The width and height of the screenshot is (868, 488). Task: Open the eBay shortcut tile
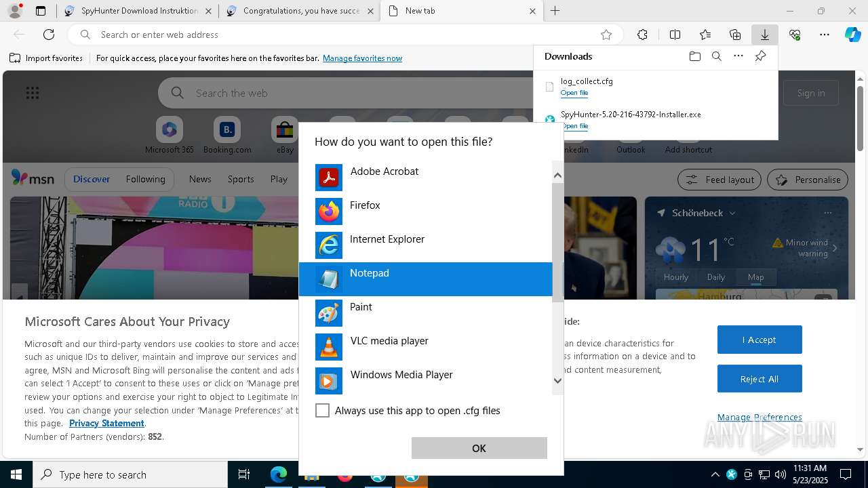click(x=285, y=136)
